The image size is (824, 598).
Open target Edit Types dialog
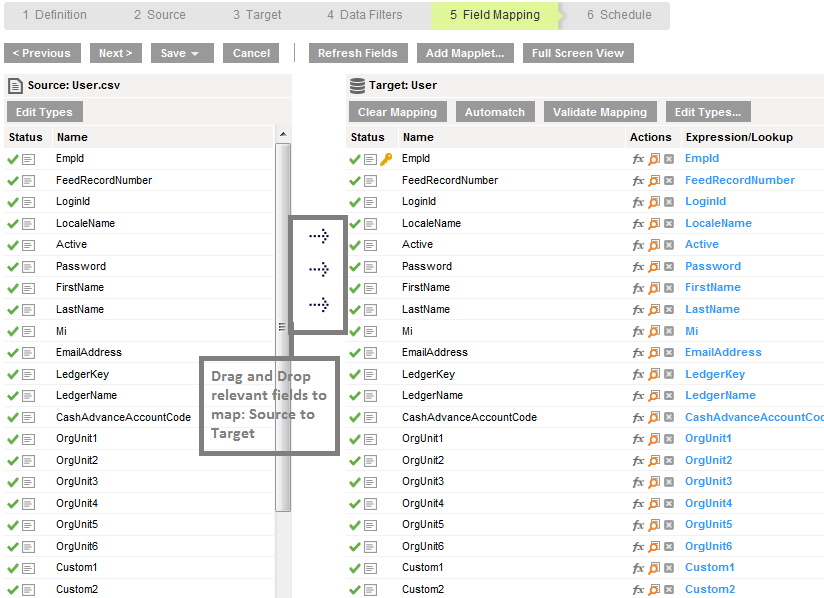[708, 112]
